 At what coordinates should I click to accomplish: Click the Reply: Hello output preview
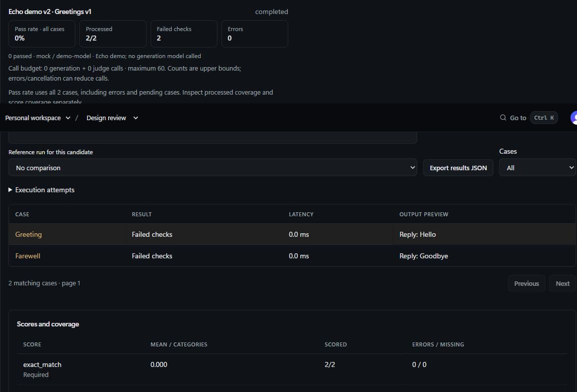point(418,234)
